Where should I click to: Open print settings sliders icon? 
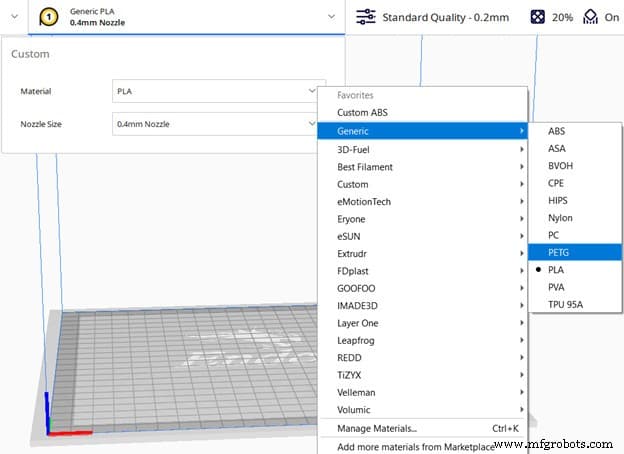[365, 17]
